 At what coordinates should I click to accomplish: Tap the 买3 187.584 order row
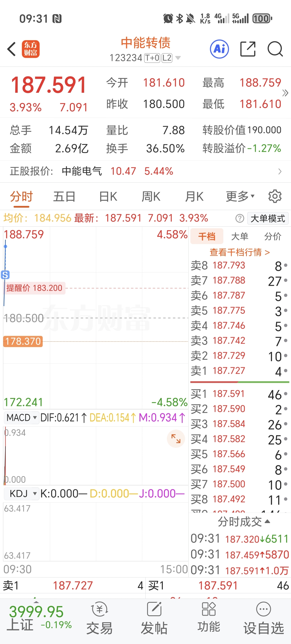click(239, 424)
